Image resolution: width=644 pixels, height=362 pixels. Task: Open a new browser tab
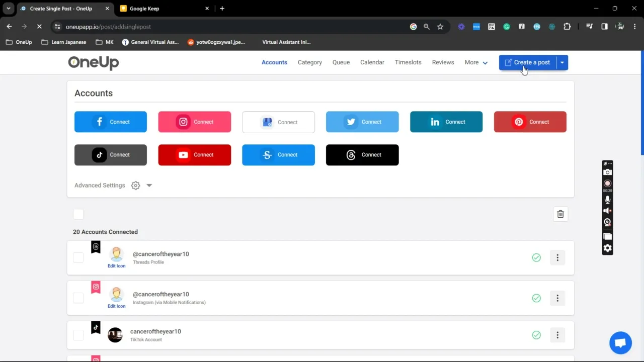click(x=222, y=9)
